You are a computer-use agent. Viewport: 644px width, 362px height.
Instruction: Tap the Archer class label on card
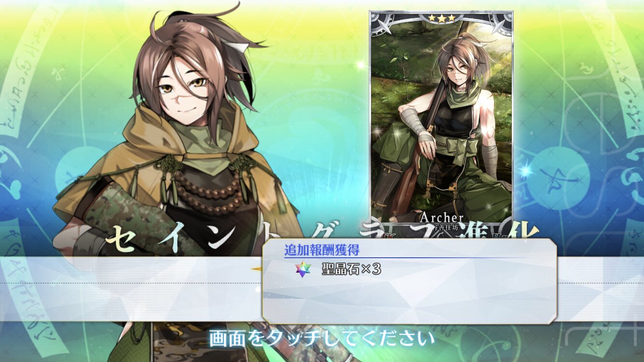coord(442,218)
